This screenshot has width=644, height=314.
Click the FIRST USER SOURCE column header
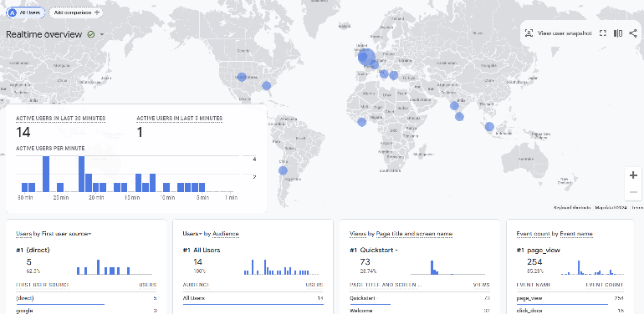(x=43, y=285)
